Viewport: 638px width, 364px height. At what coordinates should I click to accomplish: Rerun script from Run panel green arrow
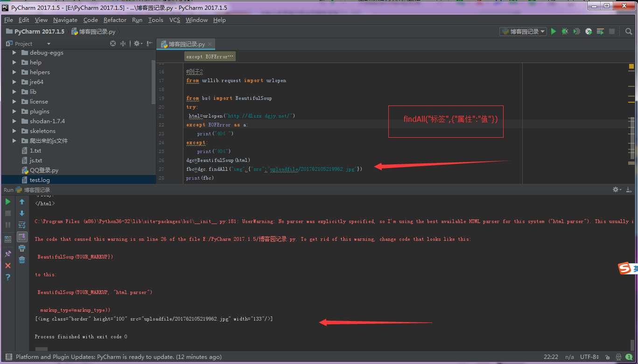8,202
